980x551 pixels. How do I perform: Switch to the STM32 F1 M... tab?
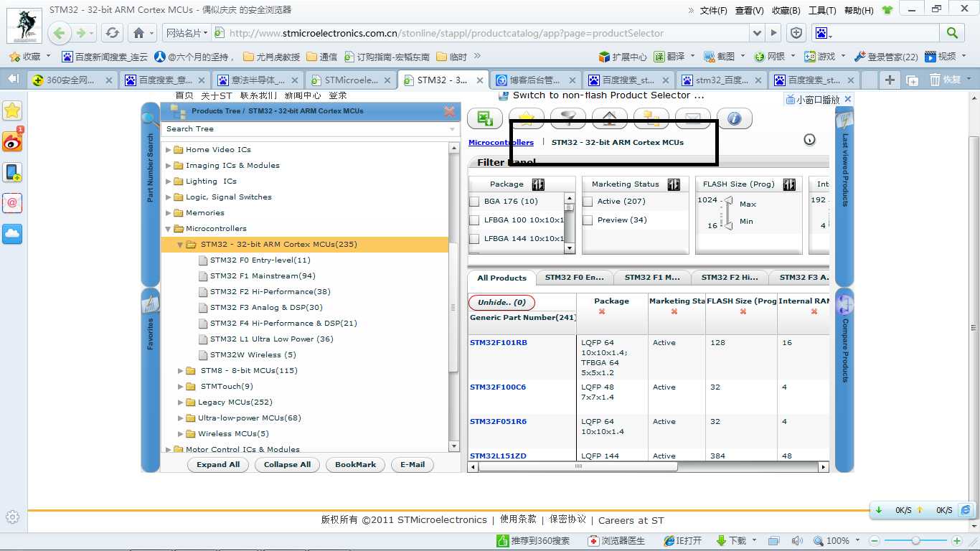tap(652, 278)
